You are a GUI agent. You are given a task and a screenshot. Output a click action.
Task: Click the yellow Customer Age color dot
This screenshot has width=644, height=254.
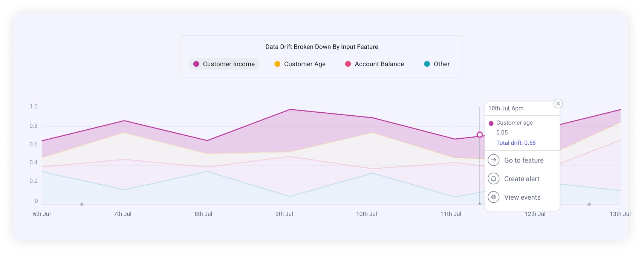[x=277, y=64]
